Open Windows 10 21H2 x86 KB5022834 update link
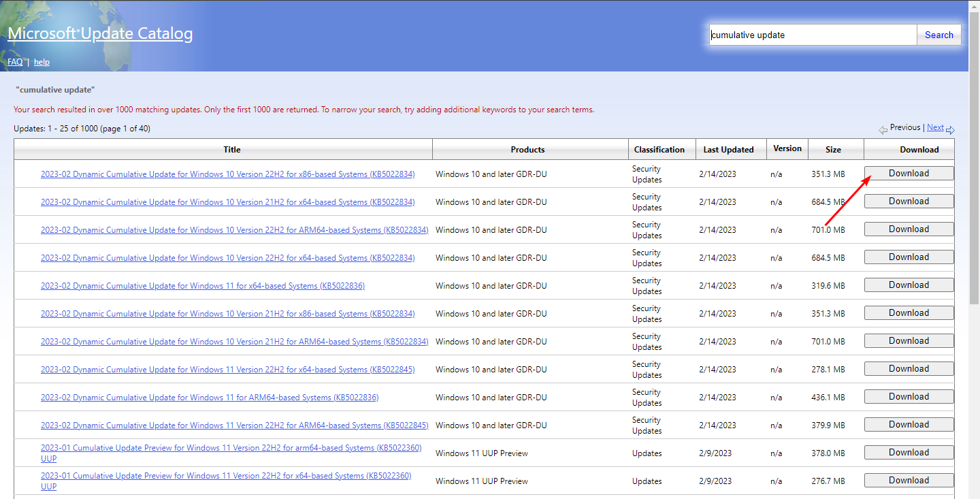980x499 pixels. point(227,314)
